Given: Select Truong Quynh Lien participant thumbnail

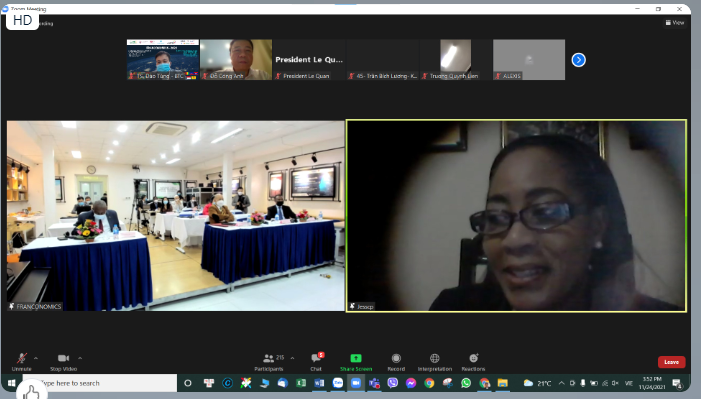Looking at the screenshot, I should coord(456,59).
